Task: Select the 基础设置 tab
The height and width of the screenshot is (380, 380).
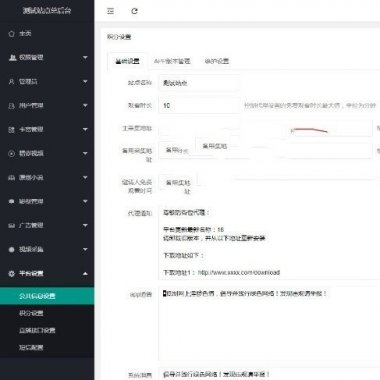Action: point(127,61)
